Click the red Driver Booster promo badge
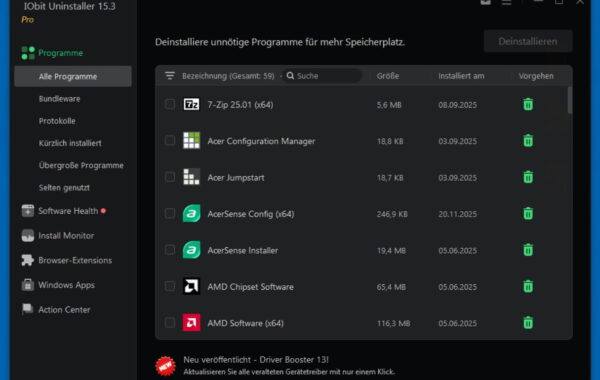Screen dimensions: 600x380 coord(166,366)
